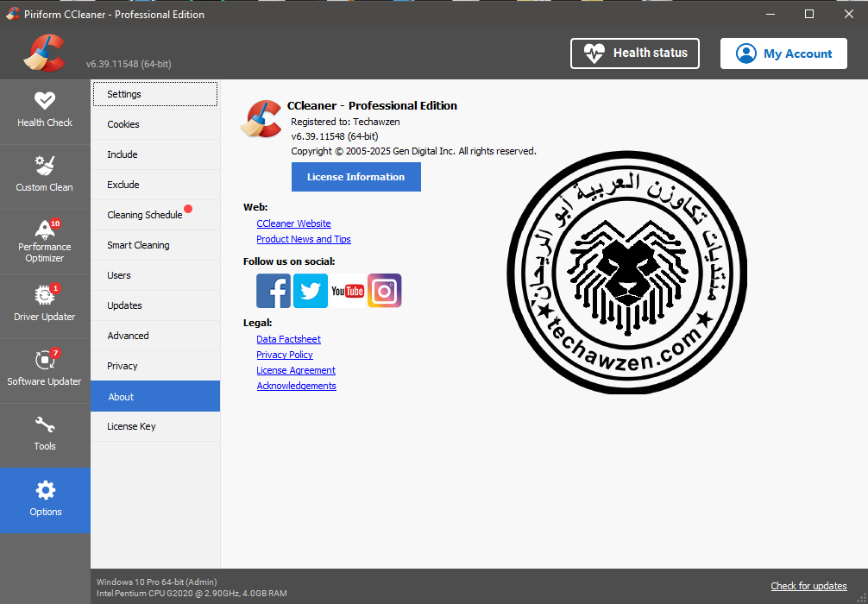
Task: Open My Account
Action: [783, 53]
